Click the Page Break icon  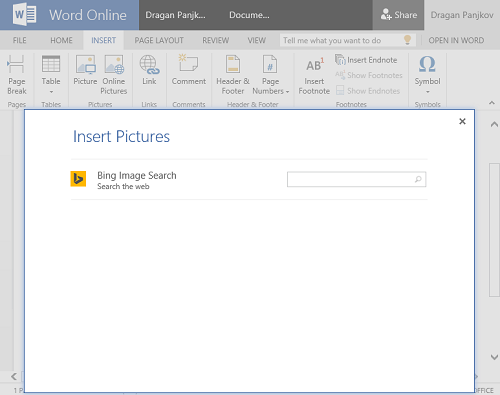16,64
